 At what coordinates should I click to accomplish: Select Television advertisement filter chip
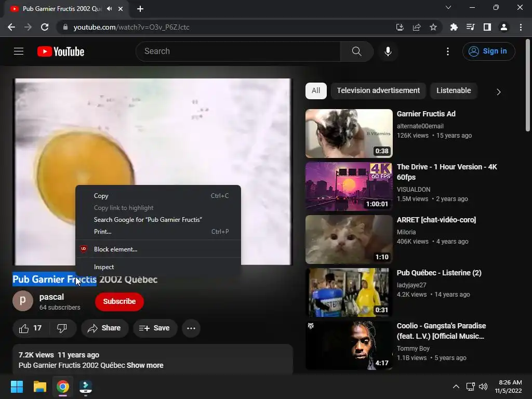[378, 90]
